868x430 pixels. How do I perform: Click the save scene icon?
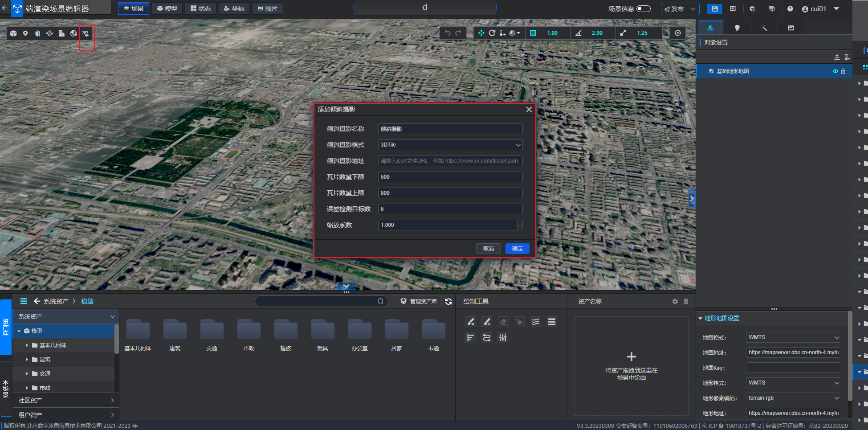tap(715, 9)
